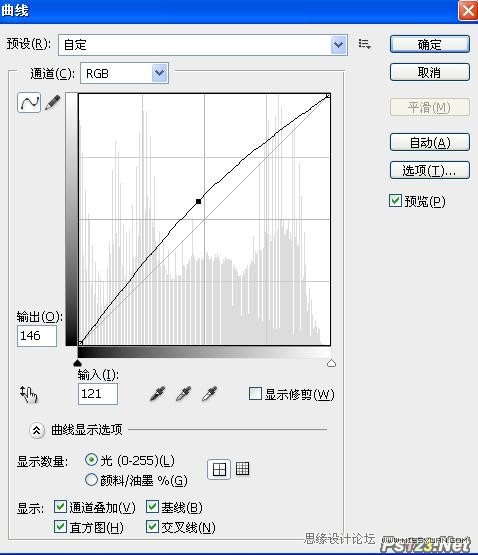Click the 取消 button
478x555 pixels.
430,72
